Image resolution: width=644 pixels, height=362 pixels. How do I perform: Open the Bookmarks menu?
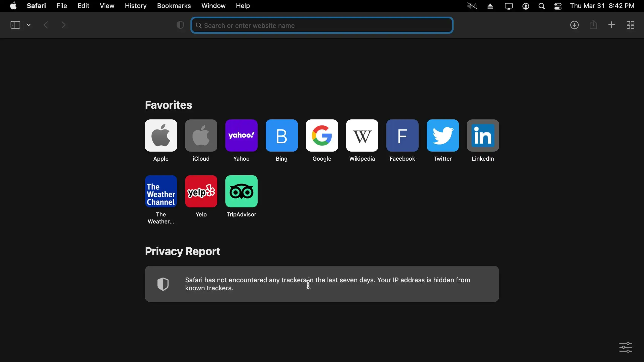pyautogui.click(x=174, y=6)
